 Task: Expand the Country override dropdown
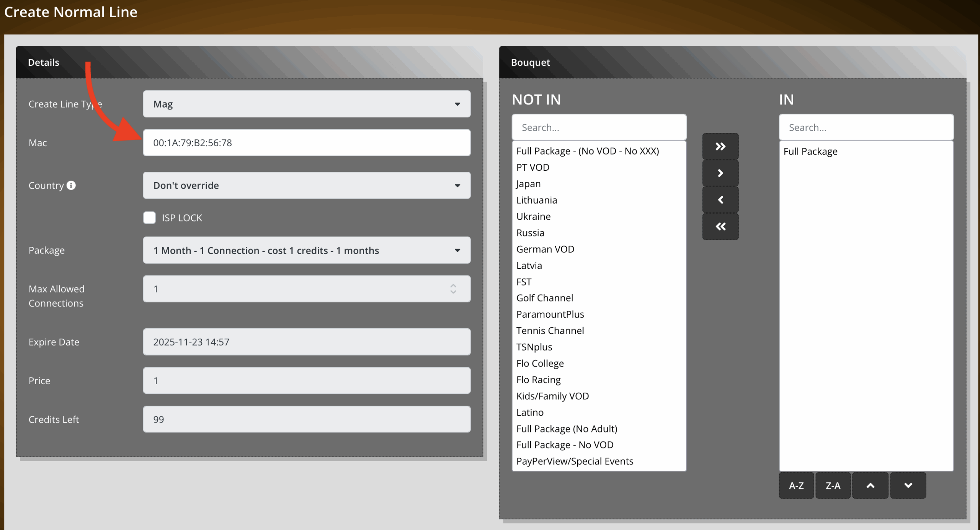pos(306,185)
